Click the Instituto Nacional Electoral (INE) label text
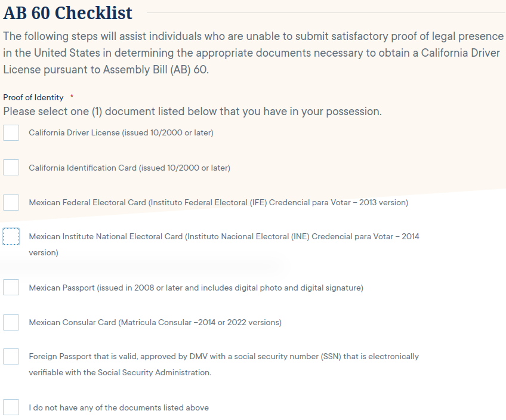The height and width of the screenshot is (420, 506). coord(224,237)
